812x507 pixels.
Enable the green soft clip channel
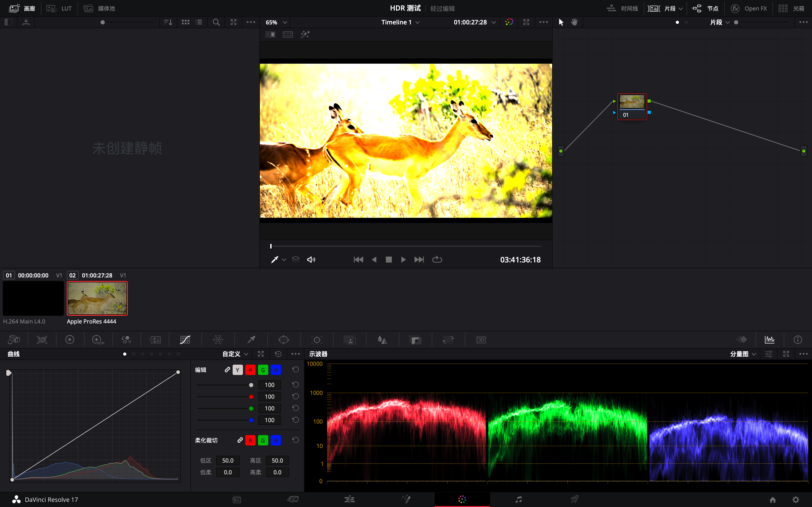click(x=263, y=441)
